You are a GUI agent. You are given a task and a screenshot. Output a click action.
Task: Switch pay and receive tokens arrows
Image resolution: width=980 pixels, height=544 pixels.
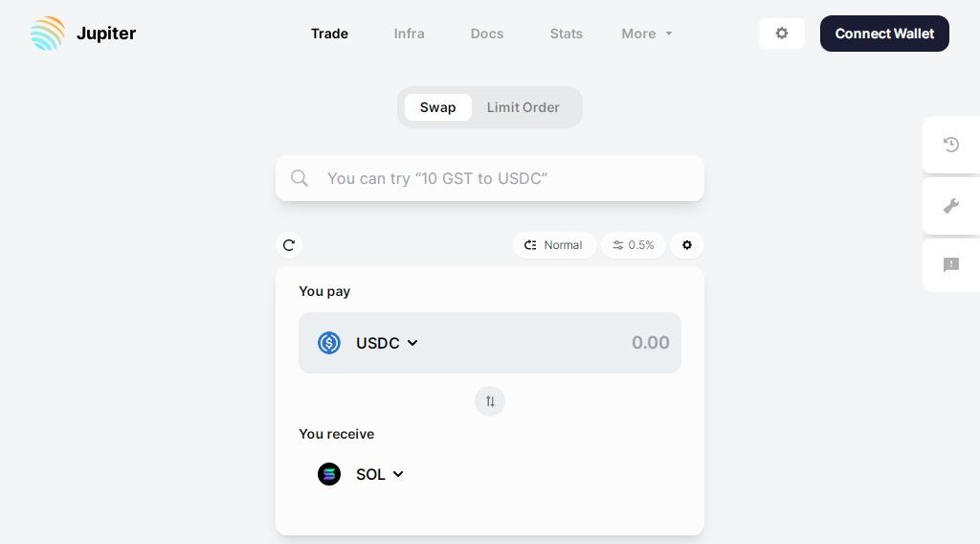[490, 401]
